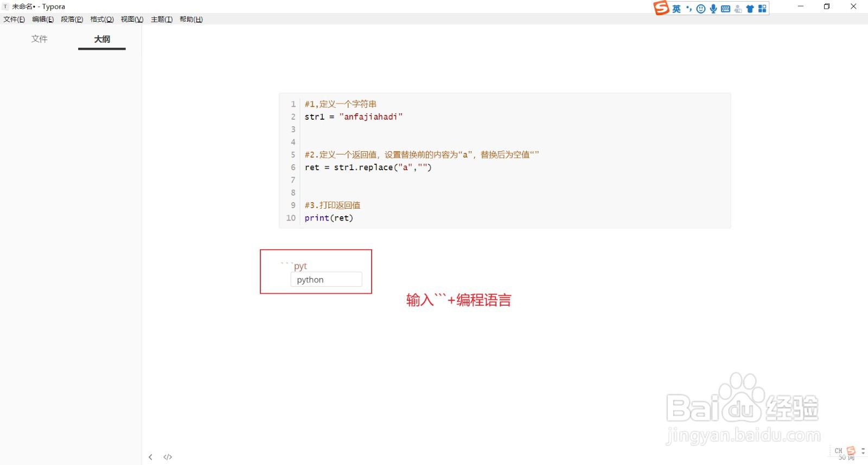Click the ```pyt code fence input
This screenshot has height=465, width=868.
[294, 266]
